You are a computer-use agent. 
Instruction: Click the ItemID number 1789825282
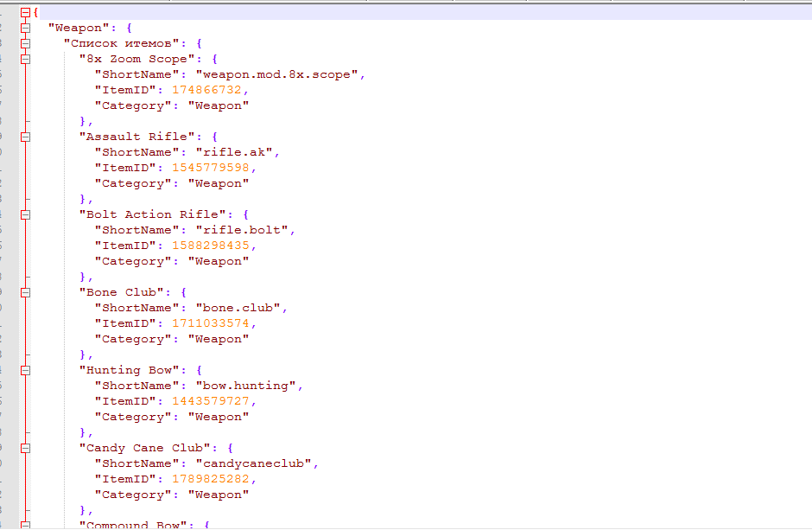click(x=212, y=479)
